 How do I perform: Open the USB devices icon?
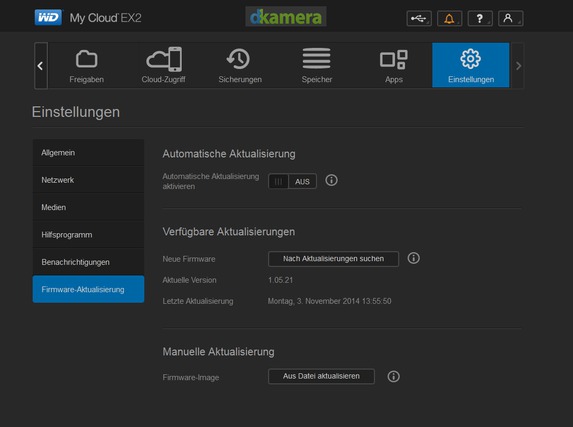419,18
